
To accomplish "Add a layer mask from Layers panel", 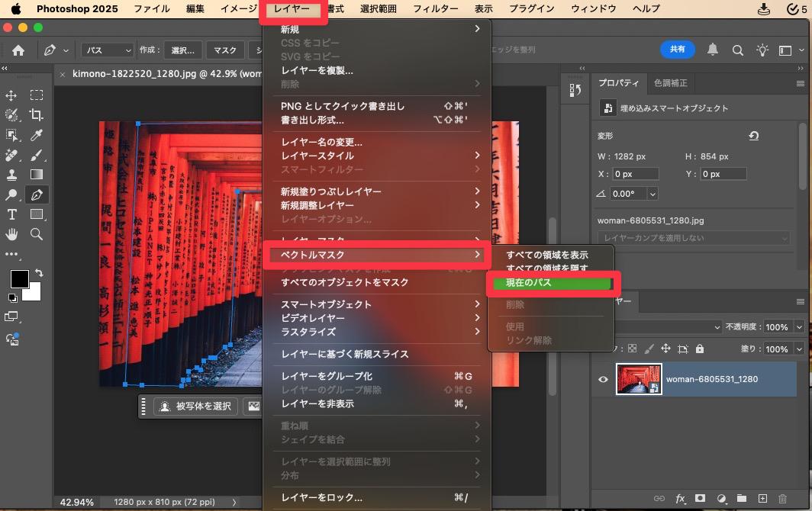I will 700,498.
